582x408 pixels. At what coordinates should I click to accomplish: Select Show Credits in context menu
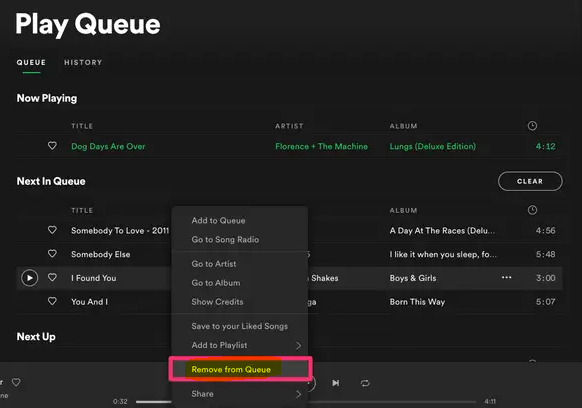[x=217, y=302]
